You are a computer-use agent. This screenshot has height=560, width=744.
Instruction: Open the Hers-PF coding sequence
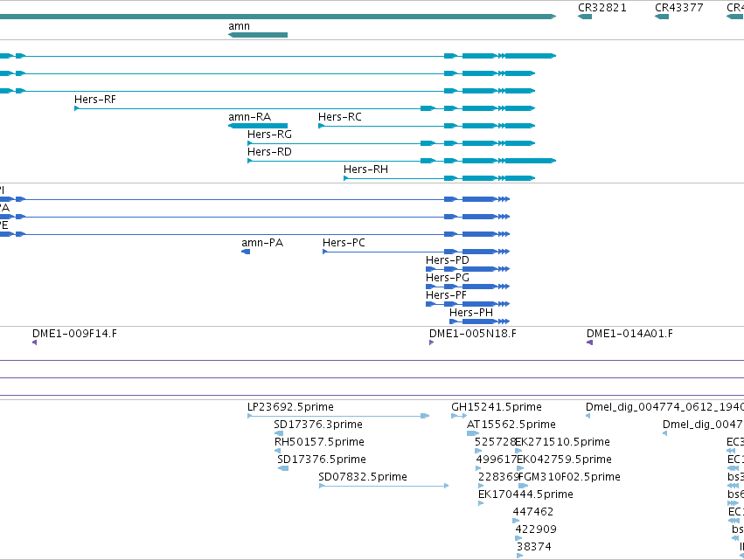[468, 304]
